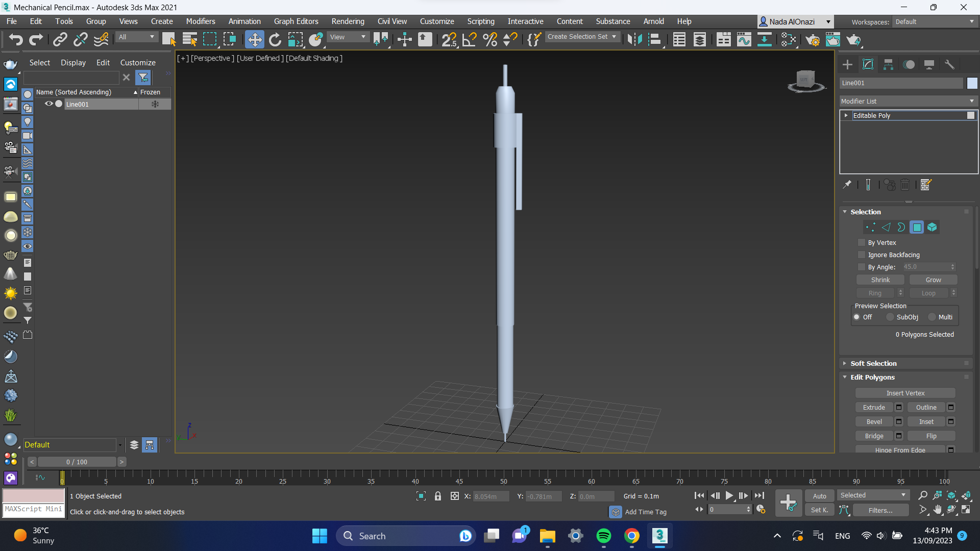
Task: Click the Undo arrow icon
Action: [16, 39]
